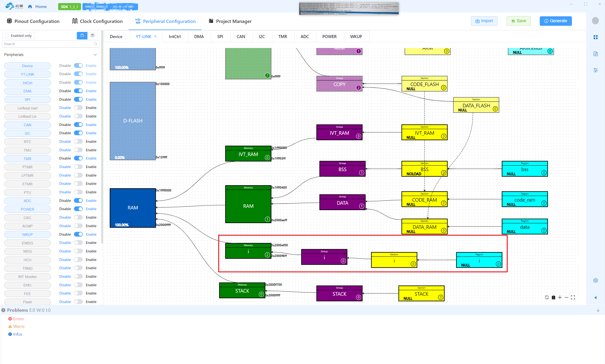The image size is (605, 364).
Task: Toggle the WDG enable switch
Action: 78,251
